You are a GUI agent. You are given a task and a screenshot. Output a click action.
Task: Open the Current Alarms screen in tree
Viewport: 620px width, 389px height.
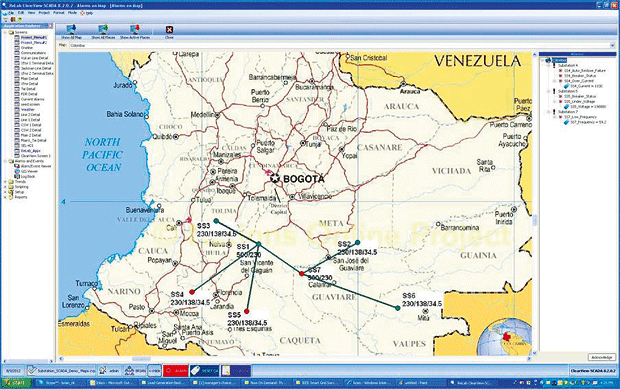pyautogui.click(x=32, y=99)
